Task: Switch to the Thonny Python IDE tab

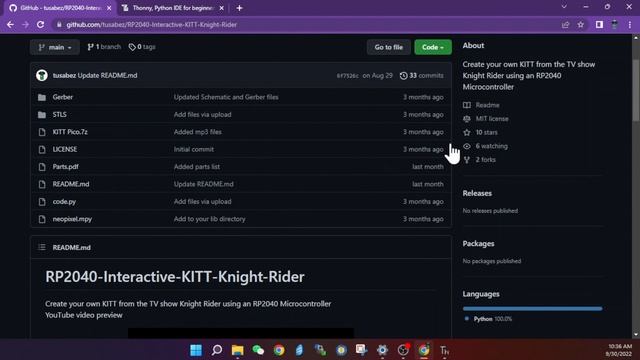Action: coord(173,8)
